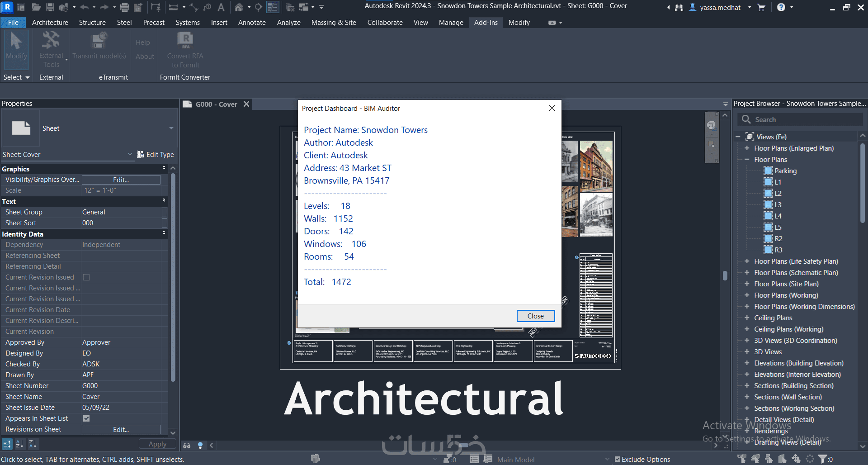Open the shopping cart icon in title bar

pos(761,7)
